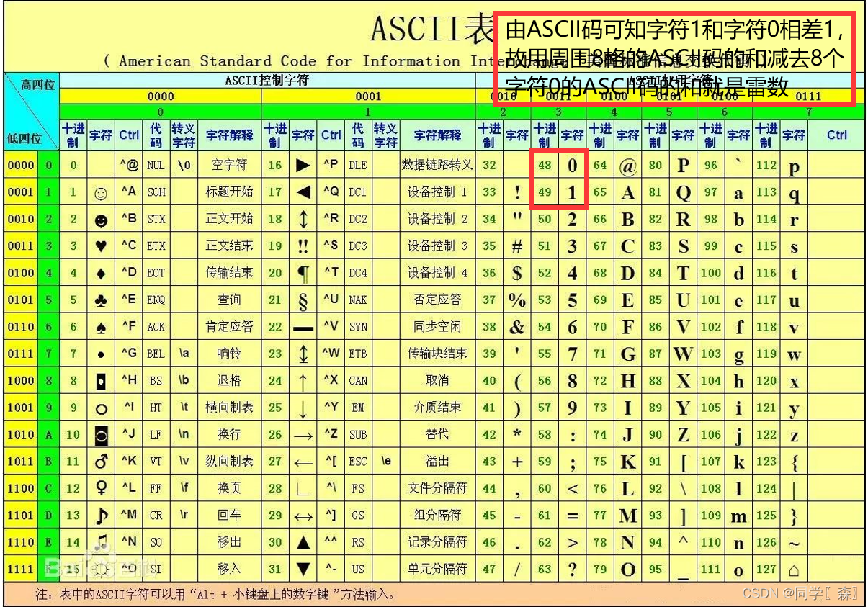Click the 'CAN' code cell

click(358, 381)
